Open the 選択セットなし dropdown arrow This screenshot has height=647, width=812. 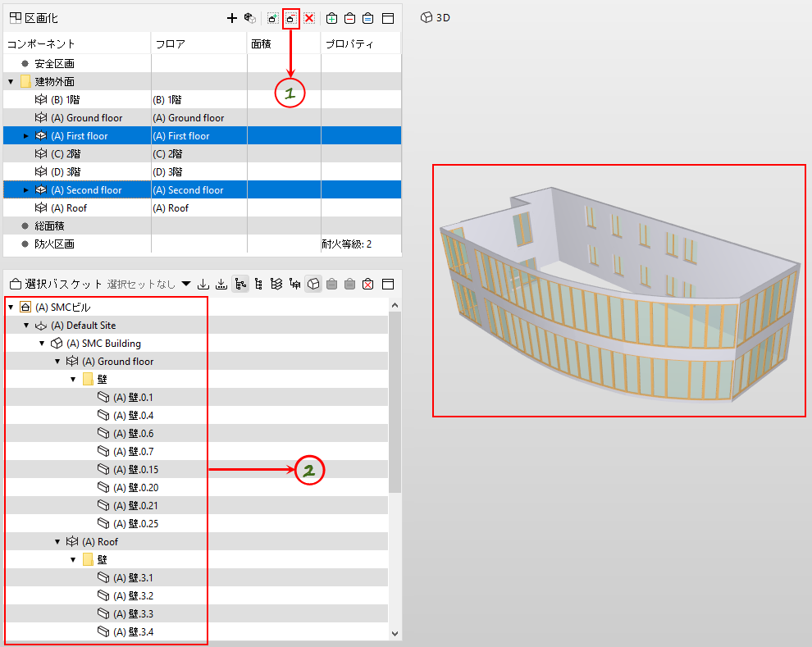pyautogui.click(x=186, y=284)
